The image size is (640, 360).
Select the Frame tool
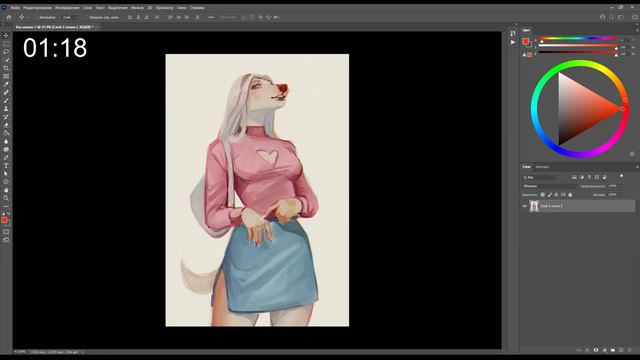click(6, 76)
